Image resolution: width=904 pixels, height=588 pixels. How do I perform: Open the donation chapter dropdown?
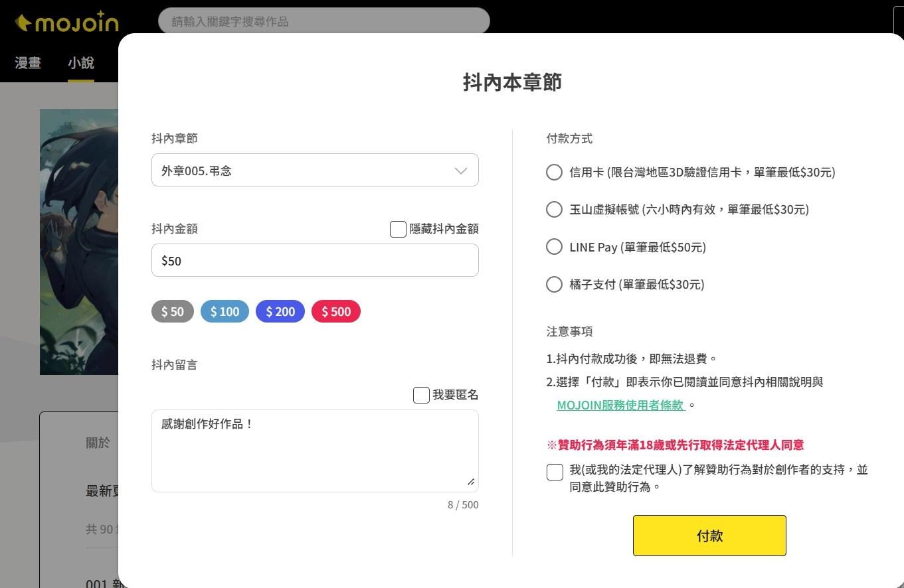tap(314, 171)
